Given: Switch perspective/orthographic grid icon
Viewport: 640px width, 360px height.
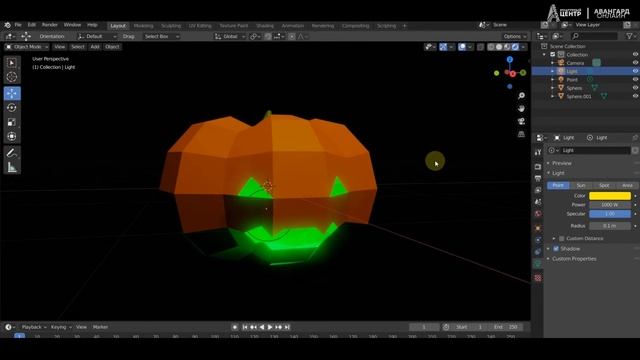Looking at the screenshot, I should point(521,134).
